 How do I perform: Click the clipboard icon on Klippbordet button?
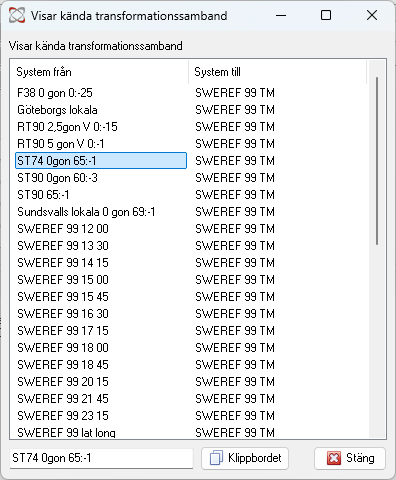[x=216, y=458]
